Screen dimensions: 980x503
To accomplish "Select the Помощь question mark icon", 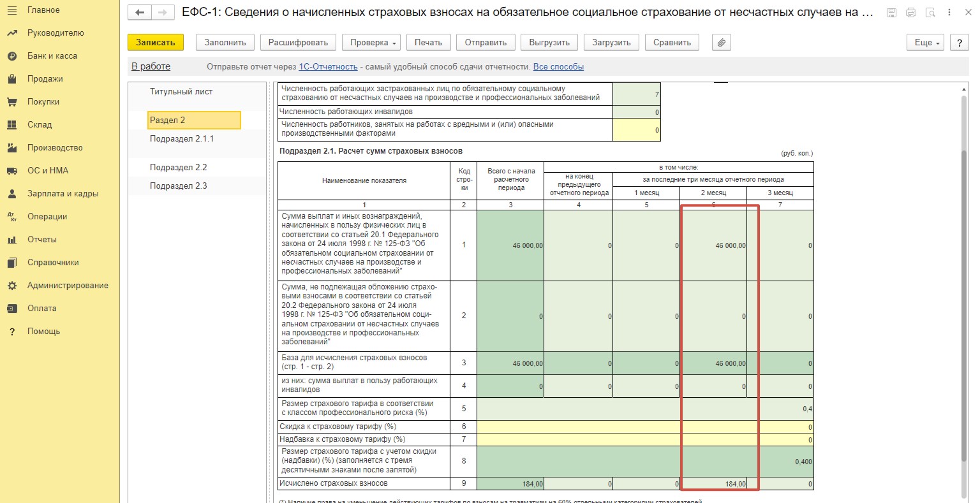I will (x=11, y=332).
